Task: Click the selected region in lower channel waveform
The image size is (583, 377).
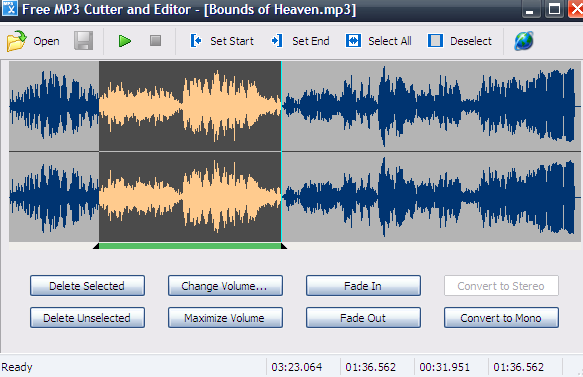Action: (x=190, y=197)
